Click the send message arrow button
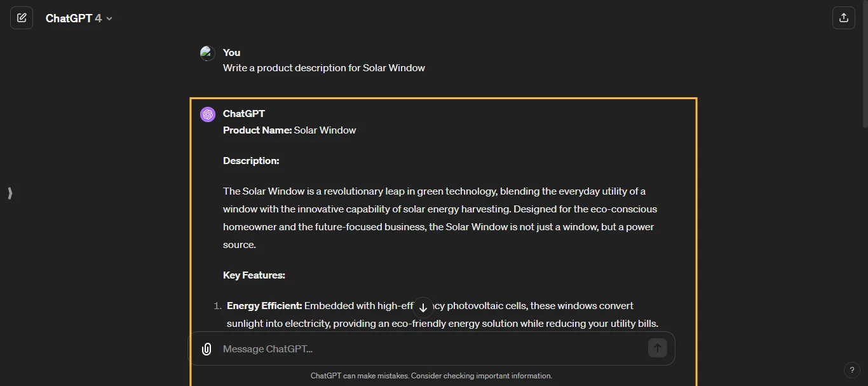The image size is (868, 386). [658, 348]
